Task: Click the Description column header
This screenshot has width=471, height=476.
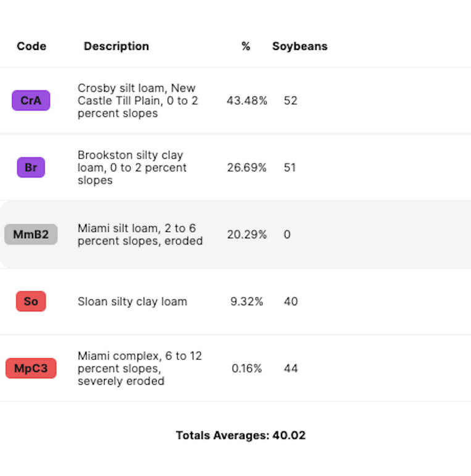Action: [116, 46]
